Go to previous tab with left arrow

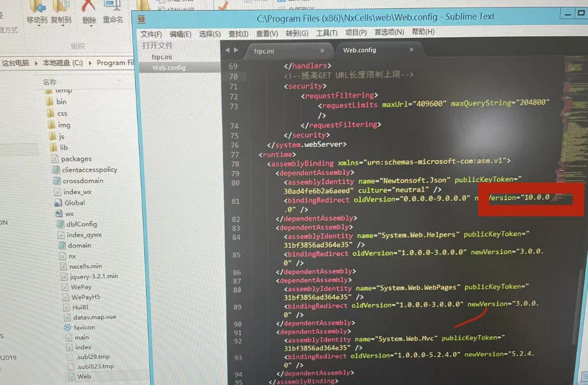click(227, 50)
